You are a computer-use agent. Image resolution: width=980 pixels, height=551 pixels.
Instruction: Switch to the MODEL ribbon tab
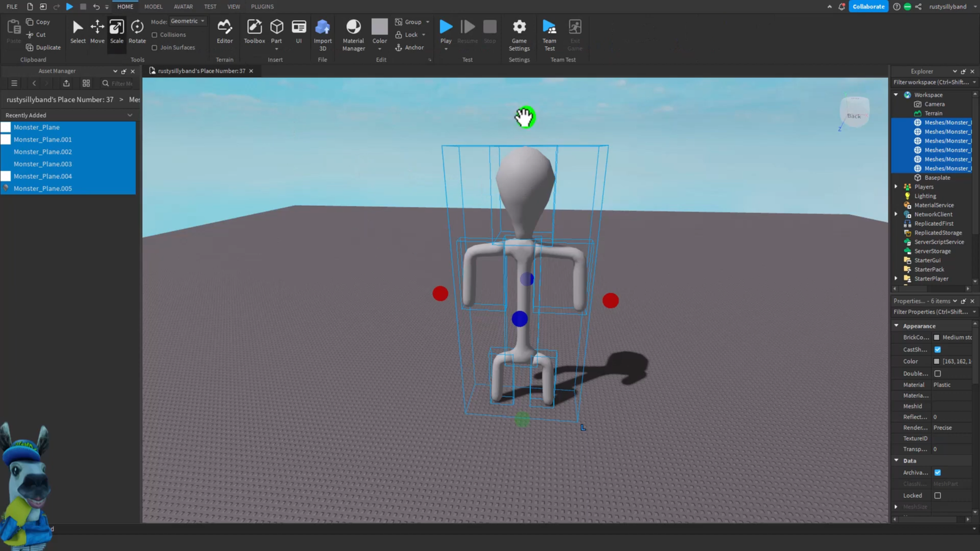pyautogui.click(x=153, y=6)
